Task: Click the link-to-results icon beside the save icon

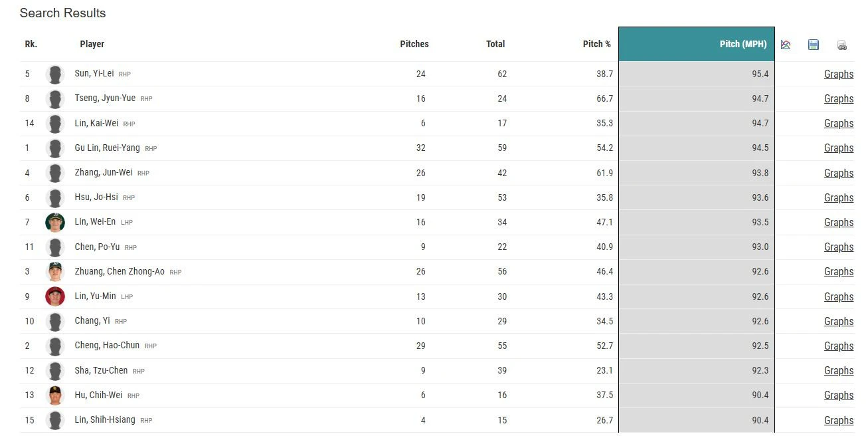Action: click(841, 45)
